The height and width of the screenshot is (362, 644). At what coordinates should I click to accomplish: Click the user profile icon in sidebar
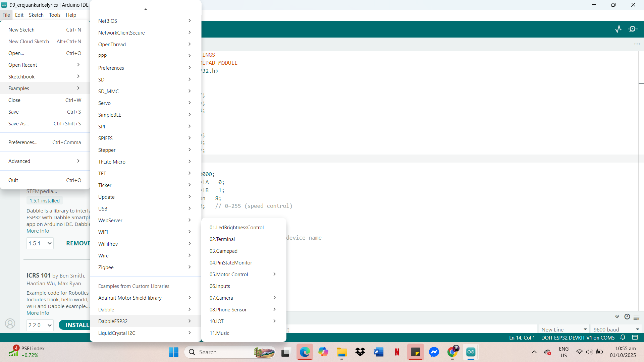[10, 323]
